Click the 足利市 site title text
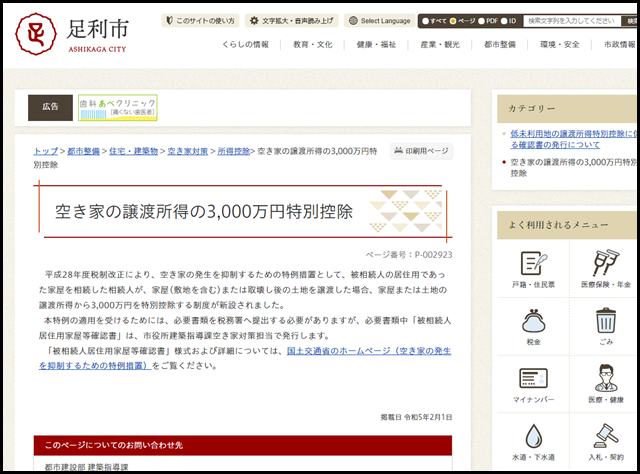 point(98,29)
